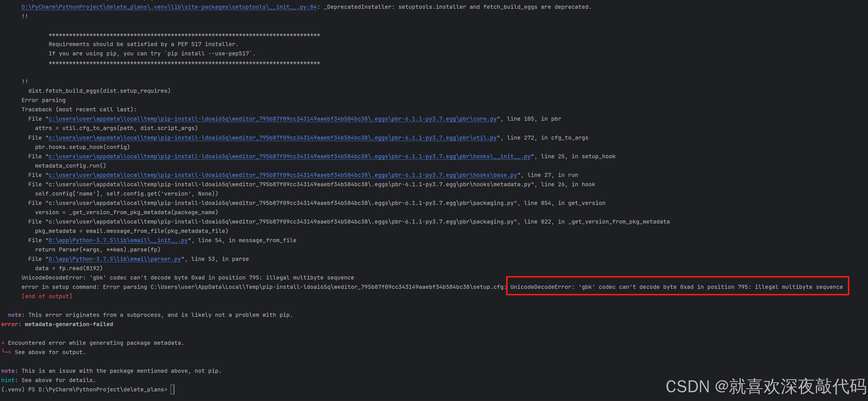Open the email\parser.py file link
The image size is (868, 401).
point(115,259)
